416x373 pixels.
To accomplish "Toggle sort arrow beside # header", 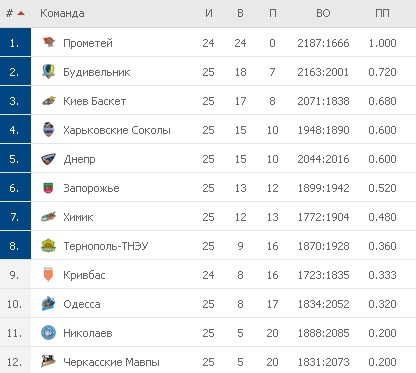I will [21, 13].
